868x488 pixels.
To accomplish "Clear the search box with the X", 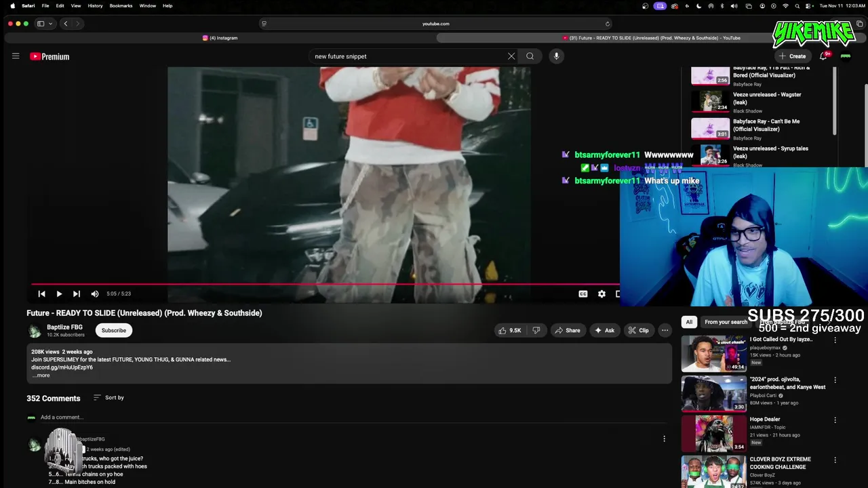I will (x=511, y=56).
